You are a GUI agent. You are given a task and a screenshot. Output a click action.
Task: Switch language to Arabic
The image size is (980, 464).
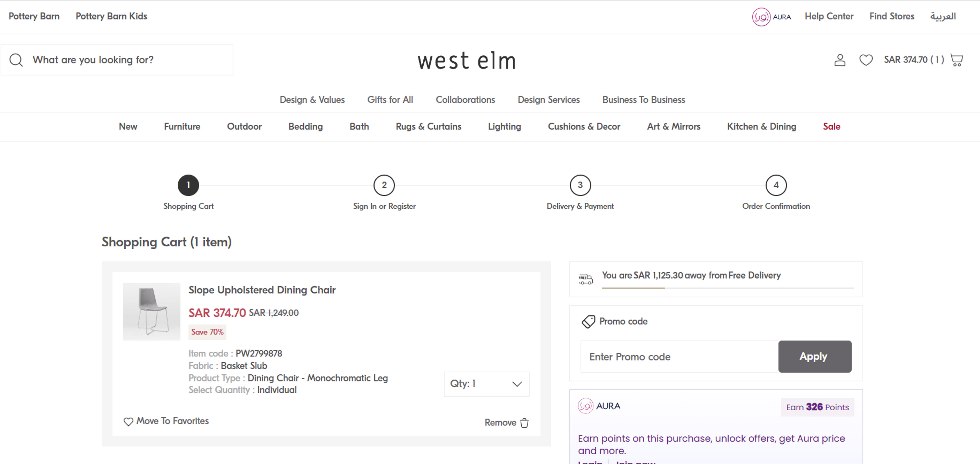point(943,16)
